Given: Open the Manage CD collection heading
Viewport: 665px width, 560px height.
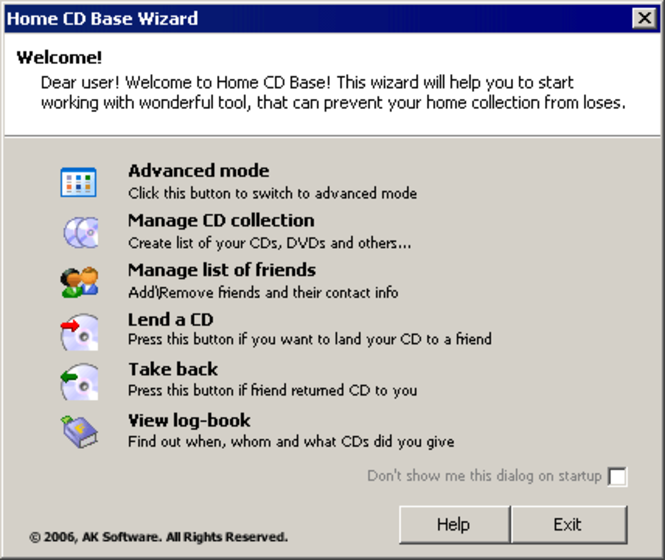Looking at the screenshot, I should click(x=221, y=221).
